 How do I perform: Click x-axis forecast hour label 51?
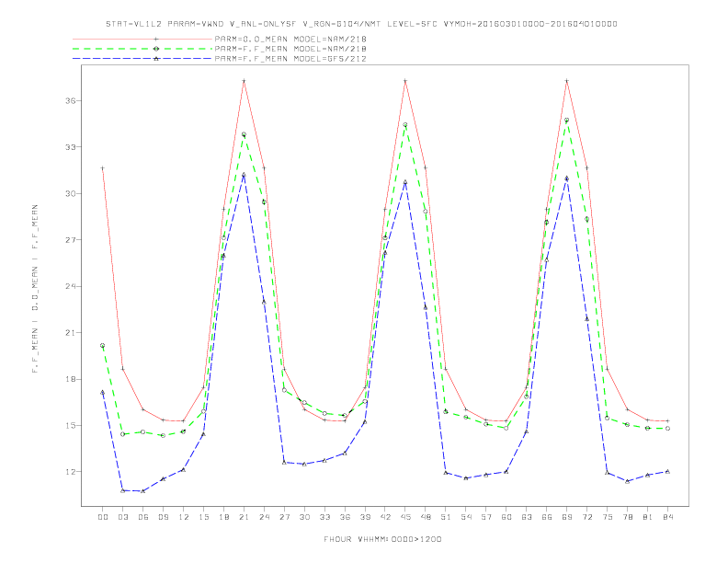point(446,517)
